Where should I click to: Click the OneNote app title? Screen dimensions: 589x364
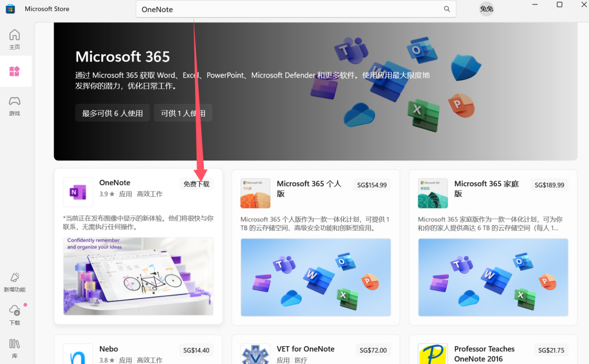point(114,182)
